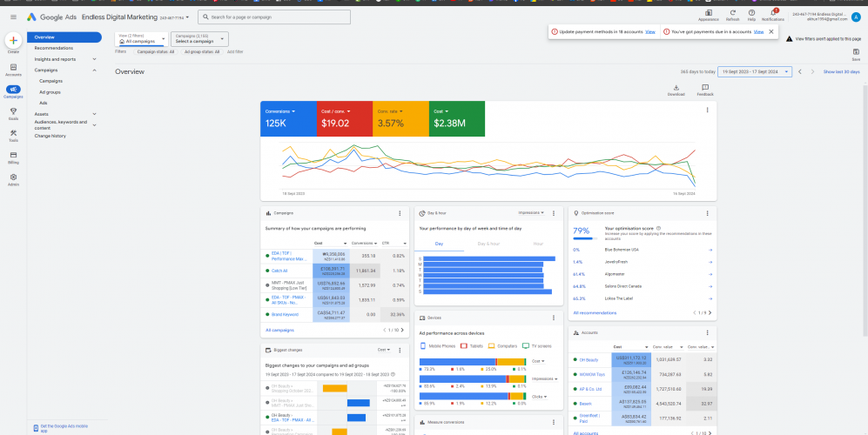
Task: Expand Audiences, keywords and content
Action: click(94, 125)
